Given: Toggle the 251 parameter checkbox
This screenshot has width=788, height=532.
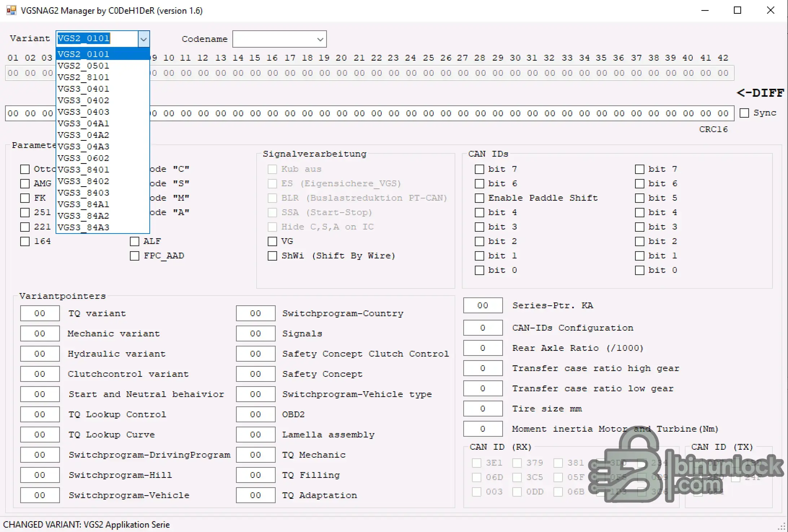Looking at the screenshot, I should click(x=25, y=213).
